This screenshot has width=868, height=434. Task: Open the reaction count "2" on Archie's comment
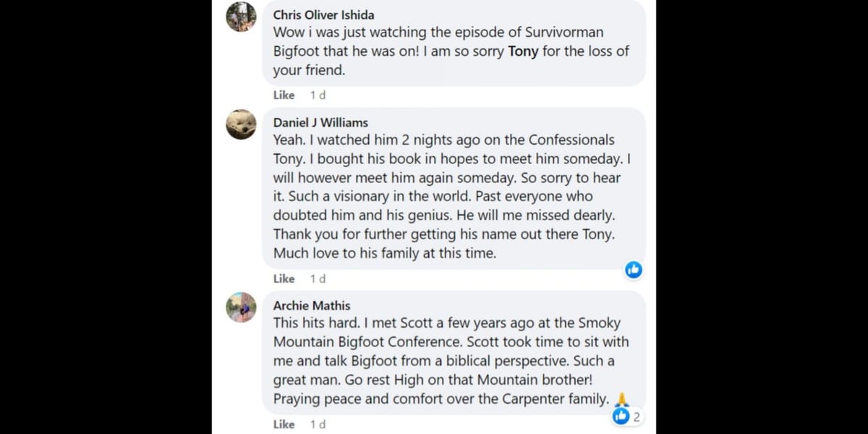[637, 417]
